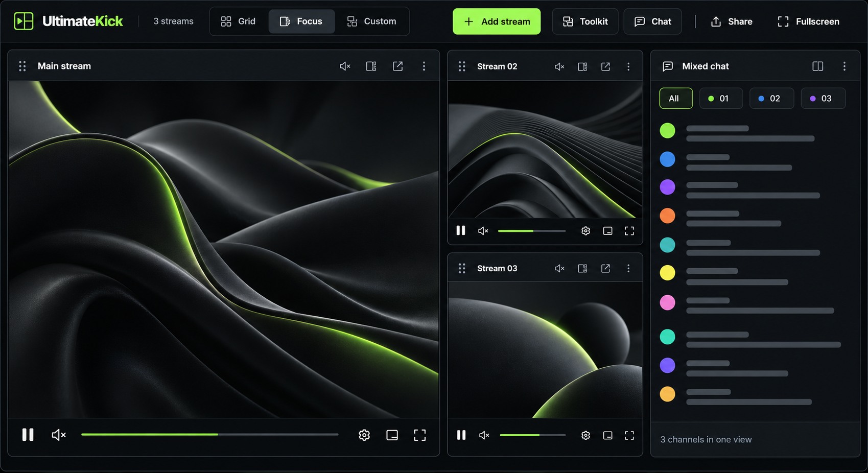Click the UltimateKick logo icon

24,21
